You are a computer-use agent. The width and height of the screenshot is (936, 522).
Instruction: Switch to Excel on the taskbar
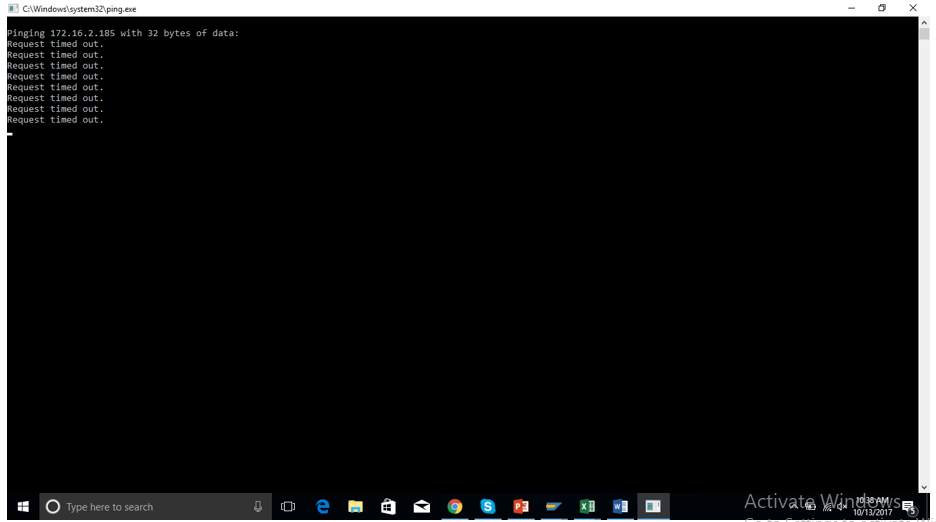(587, 506)
